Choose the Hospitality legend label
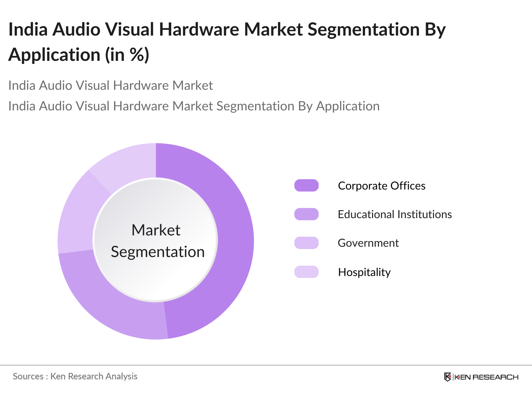The image size is (532, 399). tap(364, 272)
